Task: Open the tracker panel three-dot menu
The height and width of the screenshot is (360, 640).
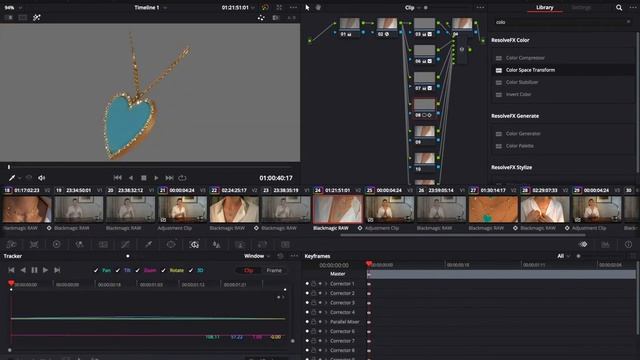Action: point(294,256)
